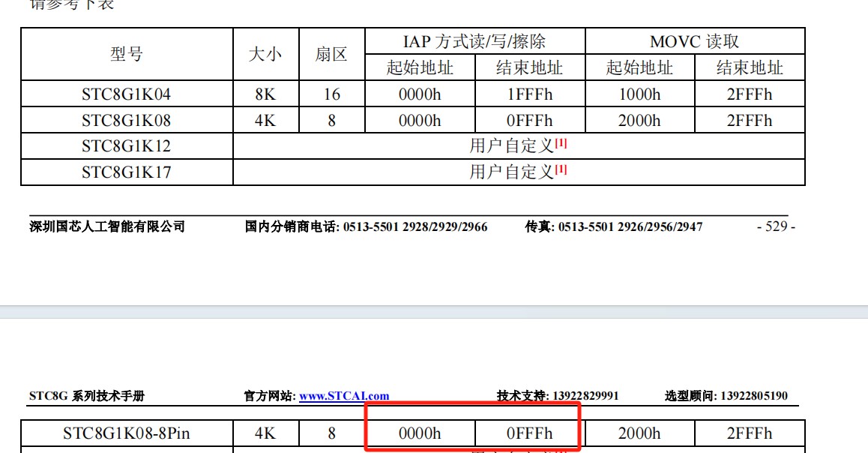Click the 选型顾问 phone number 13922805190
Screen dimensions: 868x453
pos(754,396)
